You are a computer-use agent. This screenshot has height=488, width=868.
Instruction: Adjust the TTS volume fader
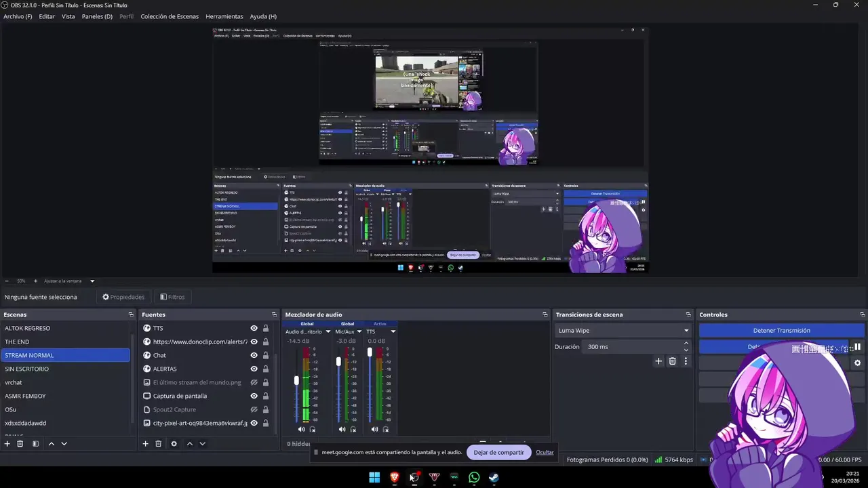[x=370, y=352]
